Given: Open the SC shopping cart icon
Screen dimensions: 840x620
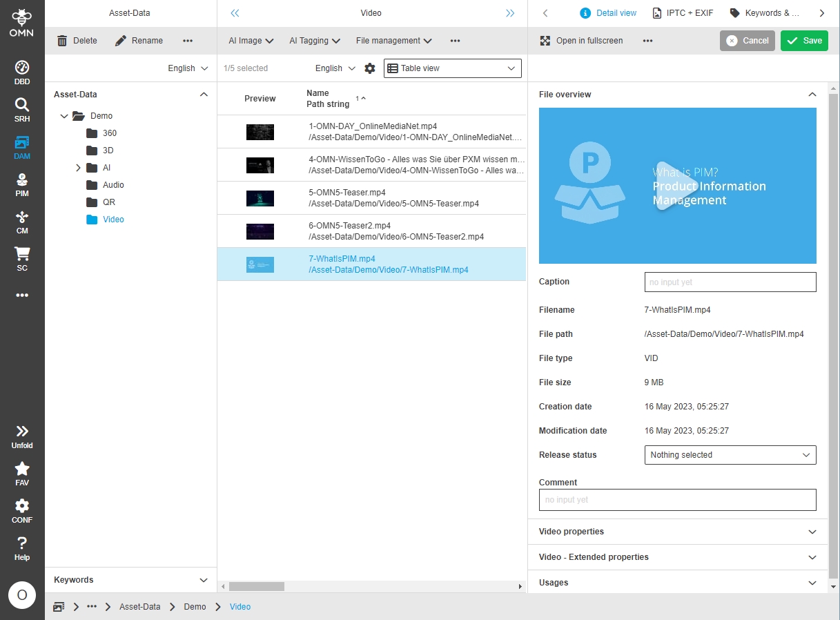Looking at the screenshot, I should point(22,259).
